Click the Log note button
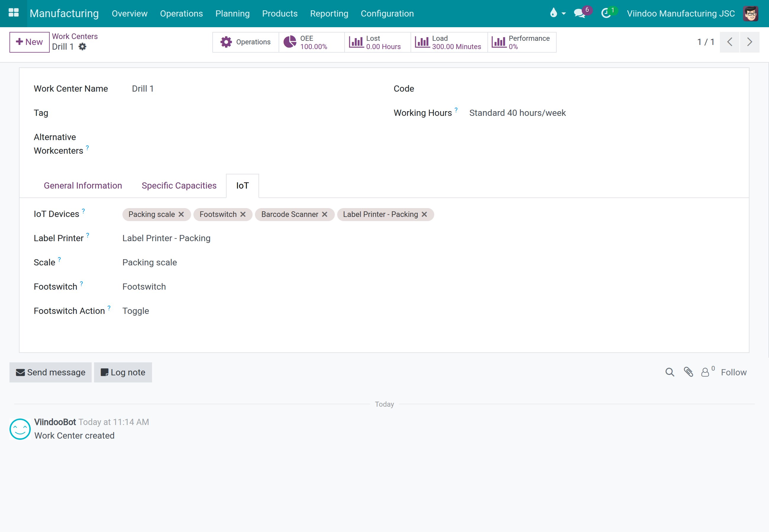This screenshot has height=532, width=769. point(123,372)
